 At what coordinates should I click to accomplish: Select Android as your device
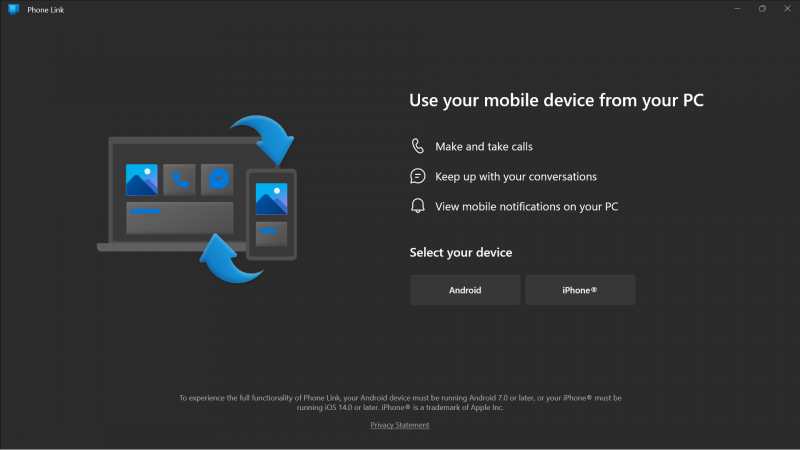(465, 290)
